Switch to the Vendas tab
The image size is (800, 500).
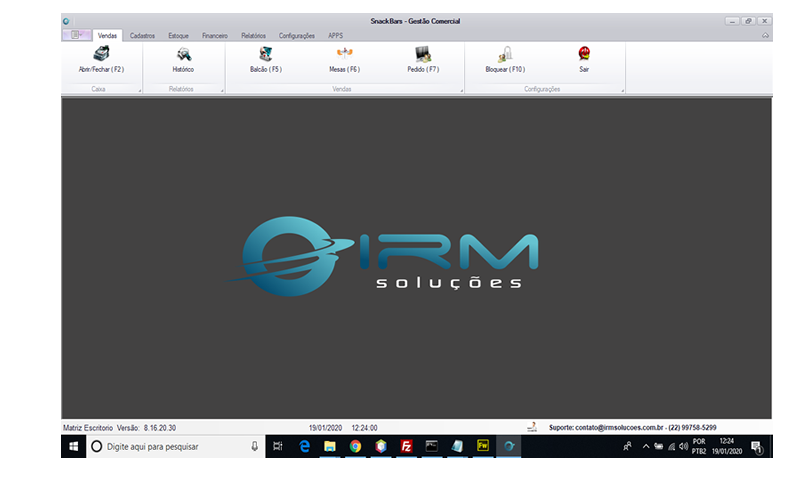click(107, 35)
